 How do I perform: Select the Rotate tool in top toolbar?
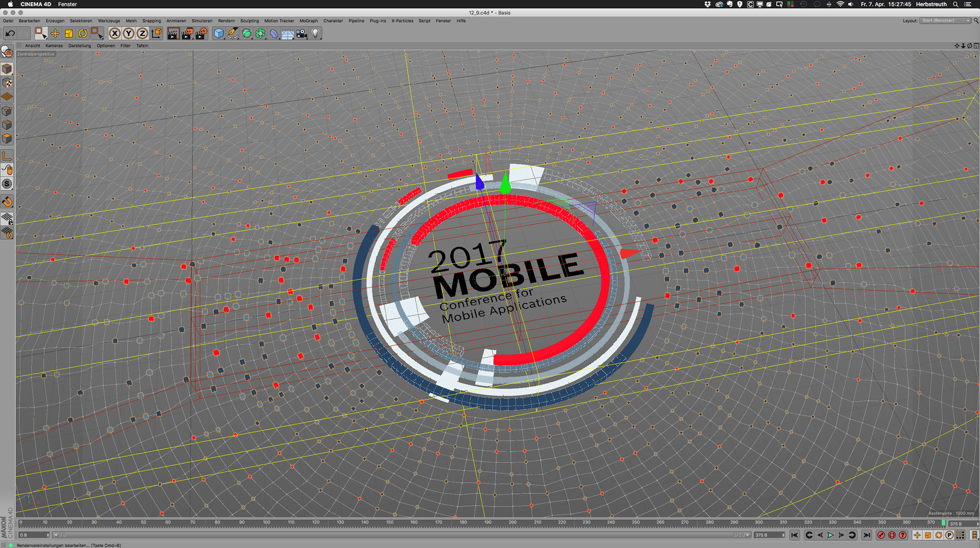tap(83, 34)
